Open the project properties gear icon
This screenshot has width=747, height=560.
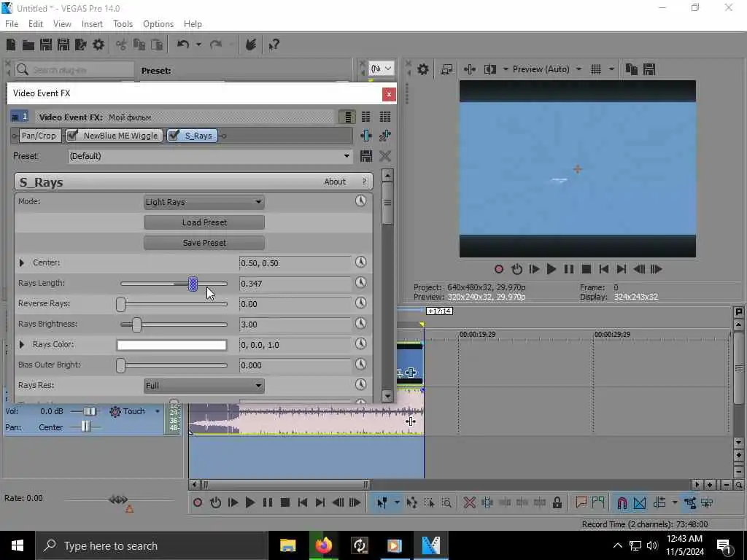[98, 44]
